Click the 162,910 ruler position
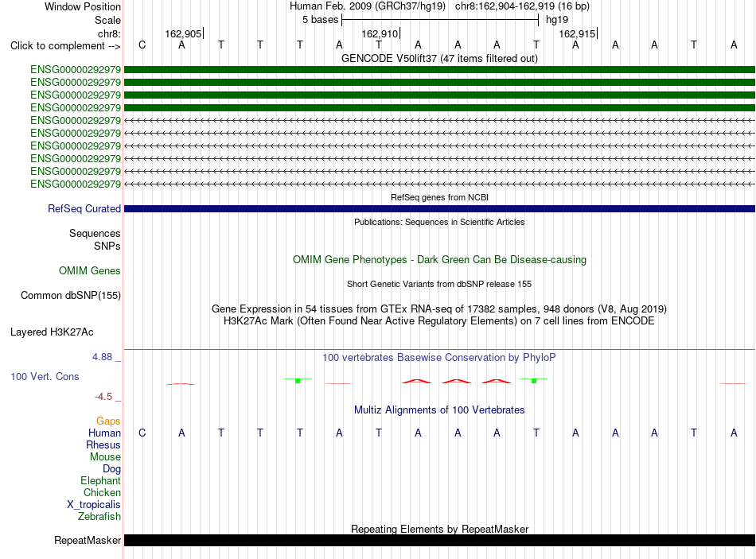 (380, 33)
